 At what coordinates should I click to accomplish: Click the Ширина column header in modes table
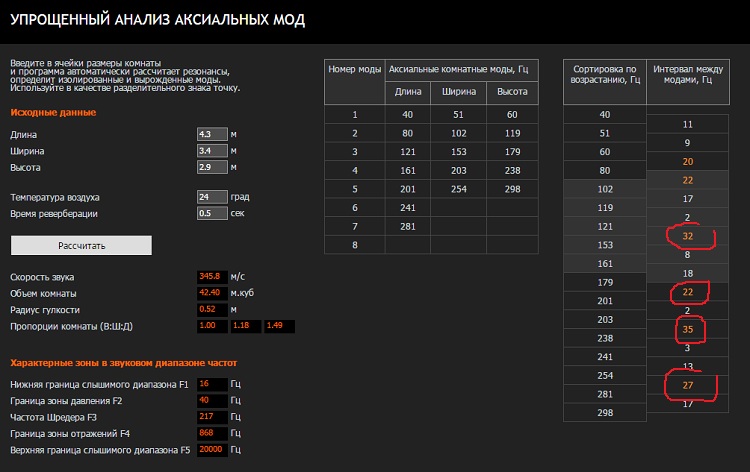pyautogui.click(x=458, y=92)
